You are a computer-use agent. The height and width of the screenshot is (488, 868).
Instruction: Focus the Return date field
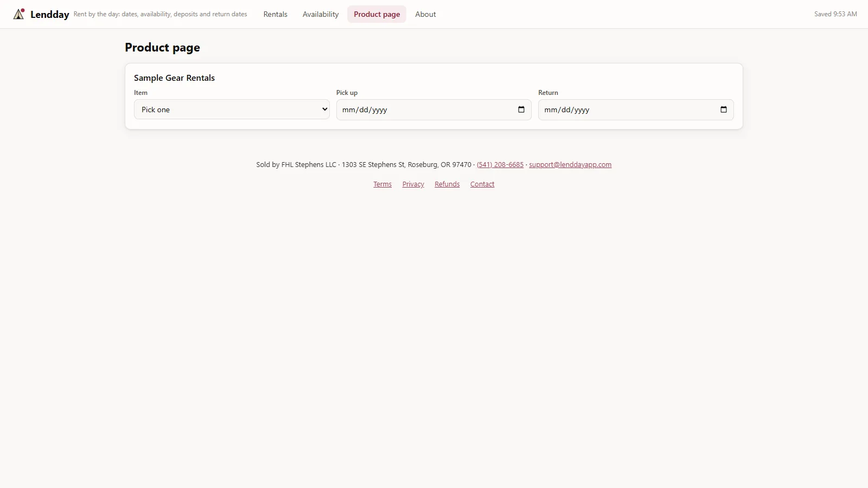pos(636,110)
